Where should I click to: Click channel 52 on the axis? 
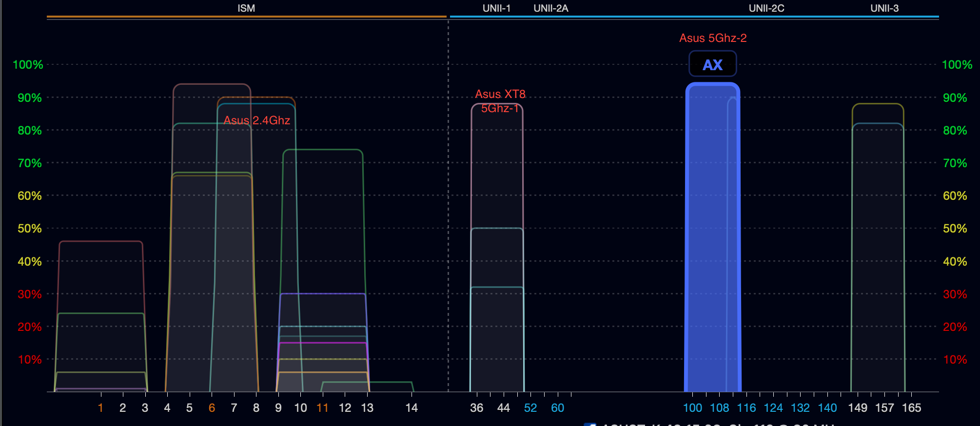pos(530,408)
